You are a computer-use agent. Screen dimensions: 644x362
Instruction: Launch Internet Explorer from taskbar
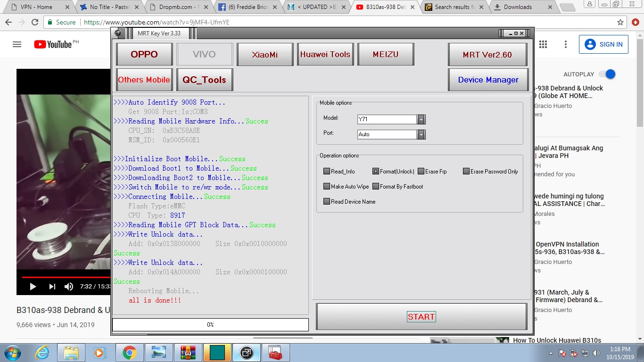(x=42, y=353)
